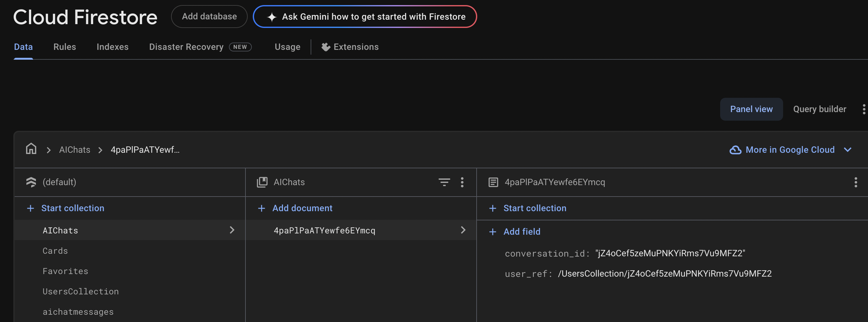The width and height of the screenshot is (868, 322).
Task: Click the home icon in breadcrumb
Action: click(31, 149)
